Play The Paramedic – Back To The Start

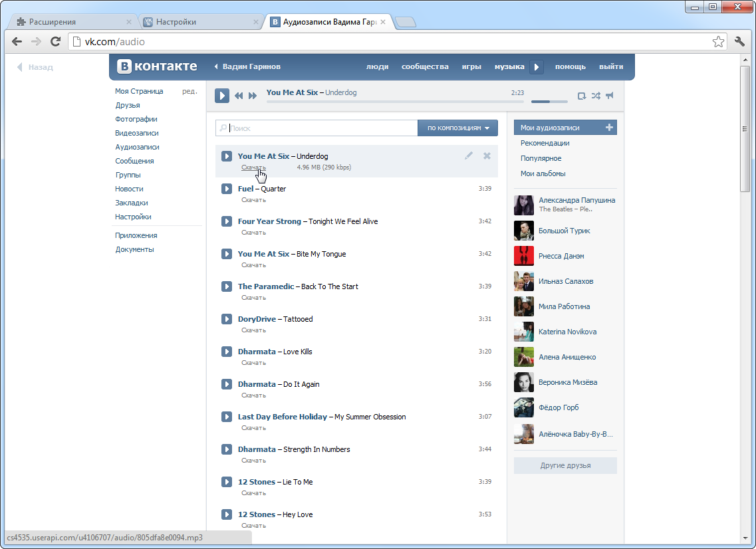[227, 286]
